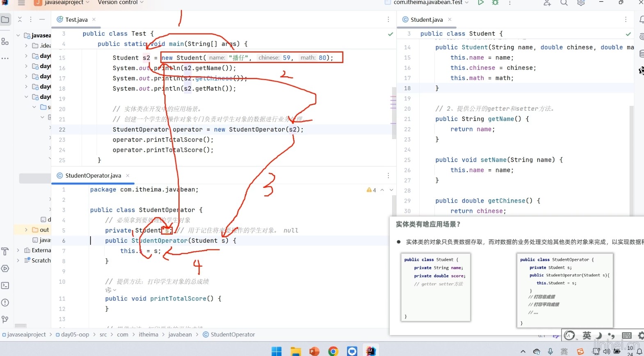Expand the External Libraries tree node
Viewport: 644px width, 356px height.
tap(18, 250)
